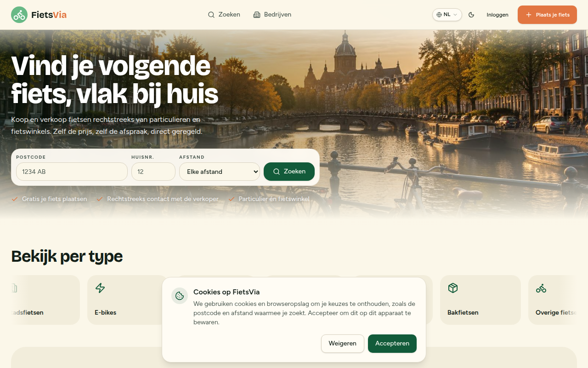Select the E-bikes lightning bolt icon

pos(100,288)
